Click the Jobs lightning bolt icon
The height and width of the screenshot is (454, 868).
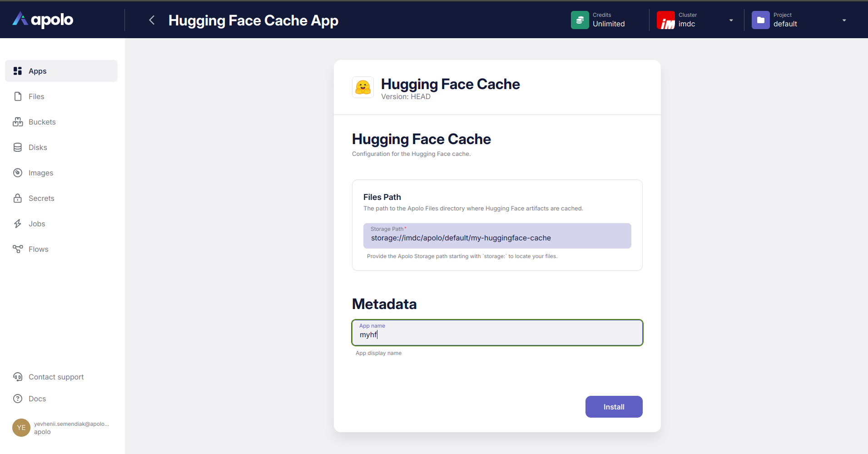(x=18, y=224)
